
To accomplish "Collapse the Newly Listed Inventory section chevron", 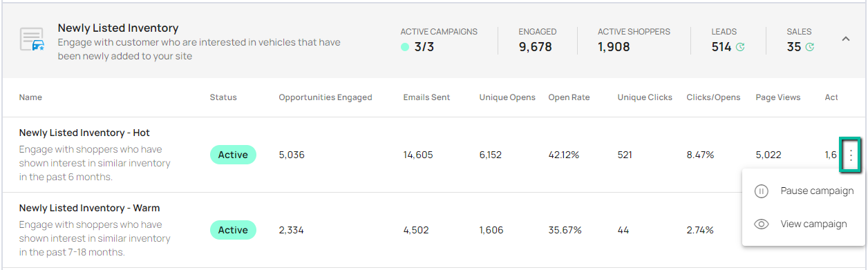I will (x=845, y=39).
